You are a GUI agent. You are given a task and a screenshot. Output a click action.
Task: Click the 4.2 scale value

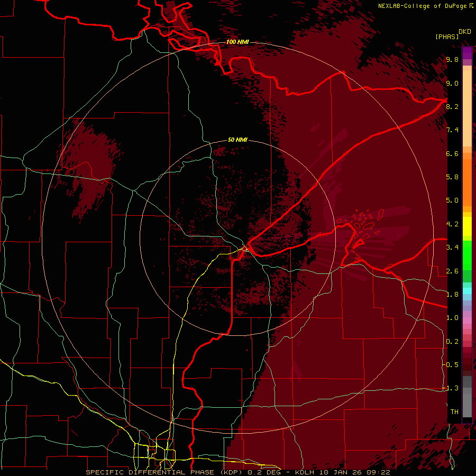[452, 224]
